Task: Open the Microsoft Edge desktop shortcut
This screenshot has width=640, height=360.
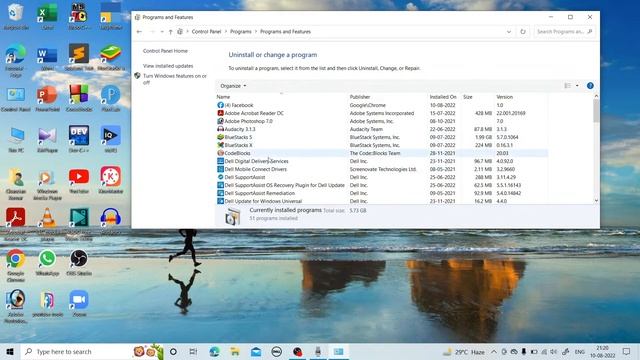Action: pyautogui.click(x=16, y=60)
